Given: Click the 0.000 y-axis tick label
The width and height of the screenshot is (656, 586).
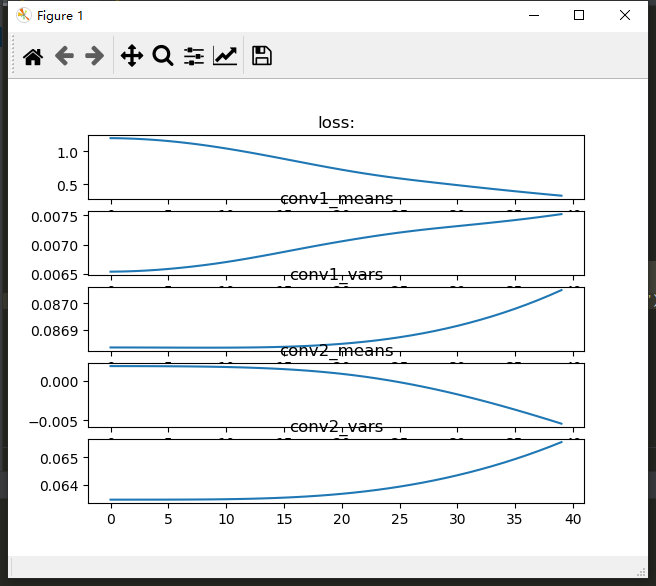Looking at the screenshot, I should [x=59, y=382].
